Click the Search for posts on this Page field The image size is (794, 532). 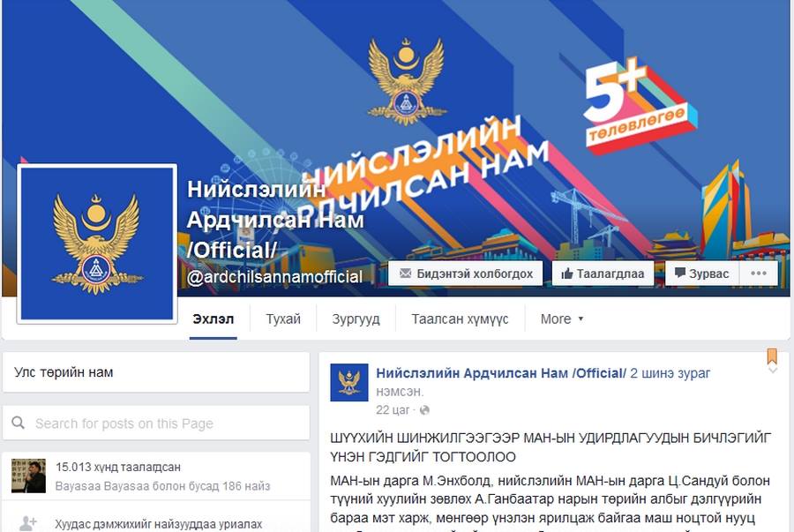[x=156, y=423]
